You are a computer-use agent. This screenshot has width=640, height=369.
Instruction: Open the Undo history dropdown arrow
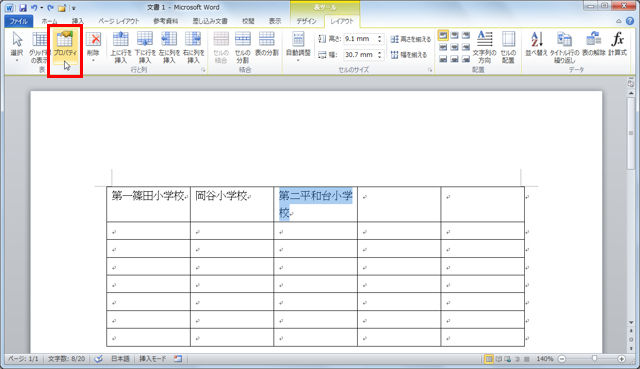tap(42, 8)
